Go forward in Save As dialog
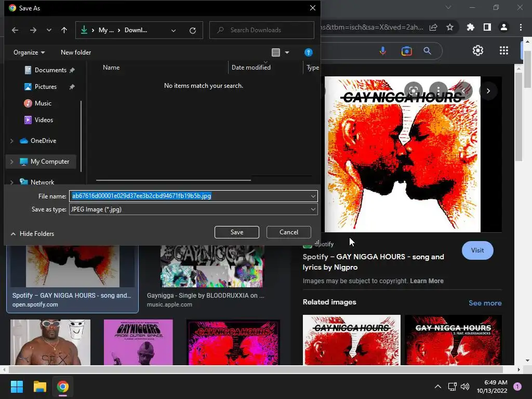 click(x=33, y=30)
